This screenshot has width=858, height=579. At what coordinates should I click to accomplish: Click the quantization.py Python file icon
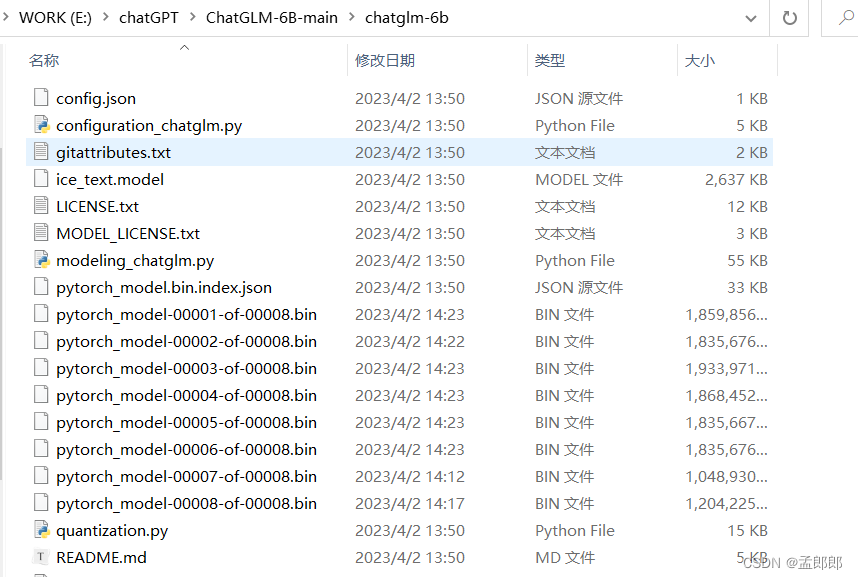coord(41,530)
